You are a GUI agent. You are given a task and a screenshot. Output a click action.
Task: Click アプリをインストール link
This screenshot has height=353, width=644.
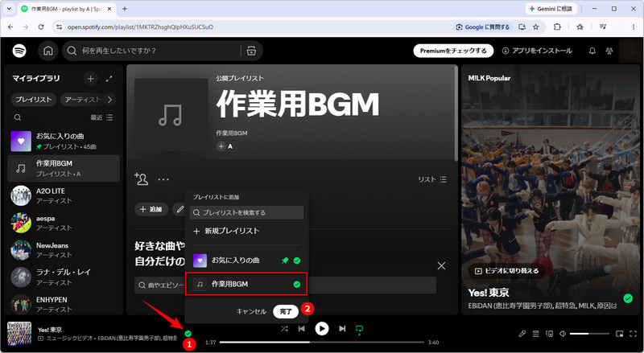[537, 51]
